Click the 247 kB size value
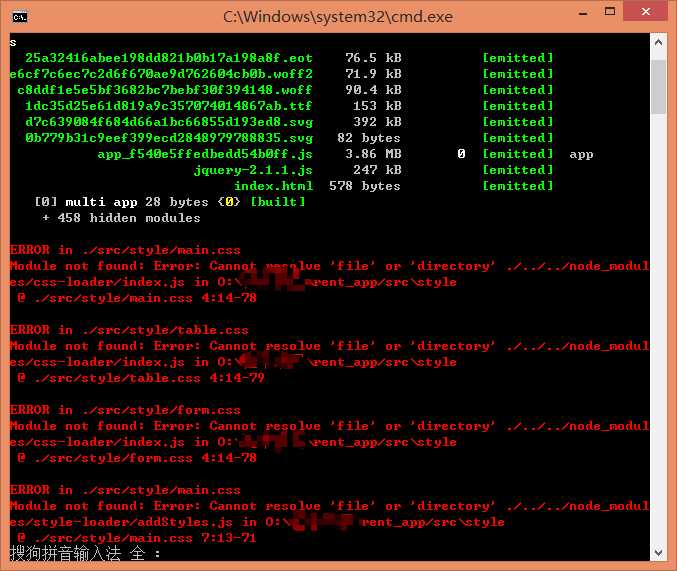 377,170
